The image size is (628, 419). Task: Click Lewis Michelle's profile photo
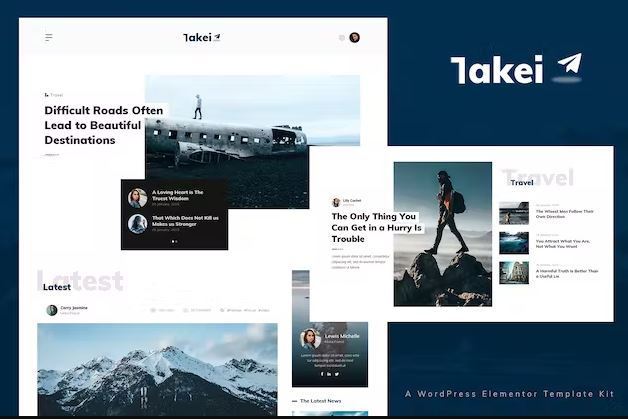pyautogui.click(x=309, y=339)
